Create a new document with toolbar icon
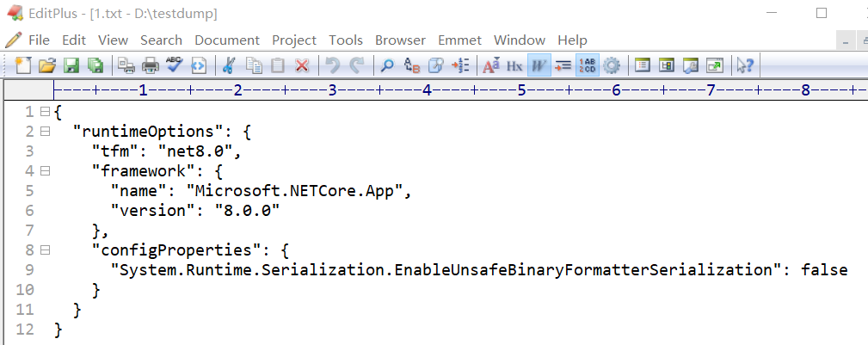This screenshot has width=868, height=345. [23, 66]
